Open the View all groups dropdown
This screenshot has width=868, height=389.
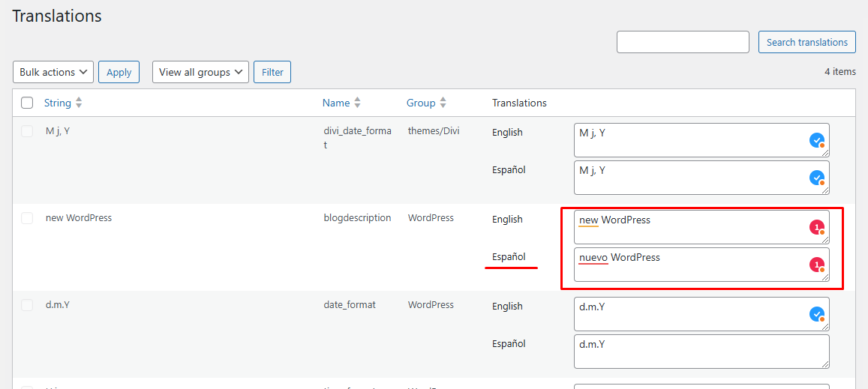tap(200, 72)
